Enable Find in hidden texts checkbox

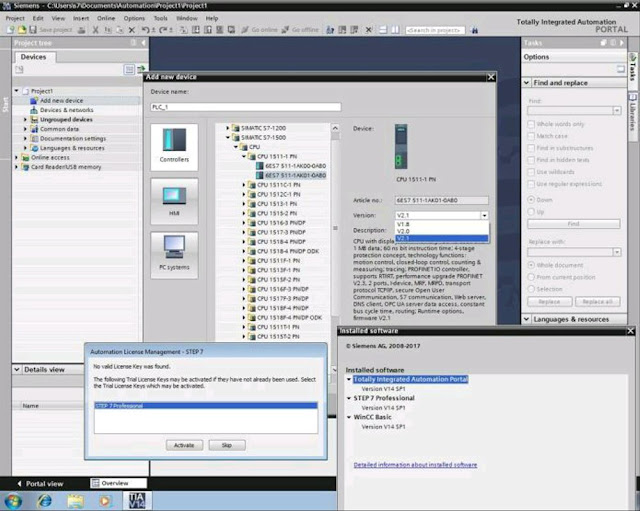click(531, 160)
